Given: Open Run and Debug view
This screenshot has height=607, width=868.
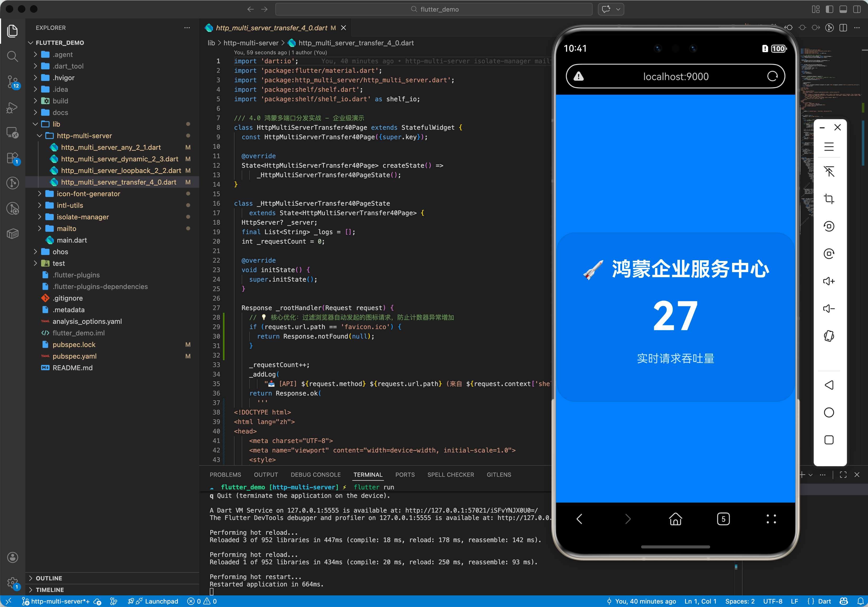Looking at the screenshot, I should (x=12, y=107).
